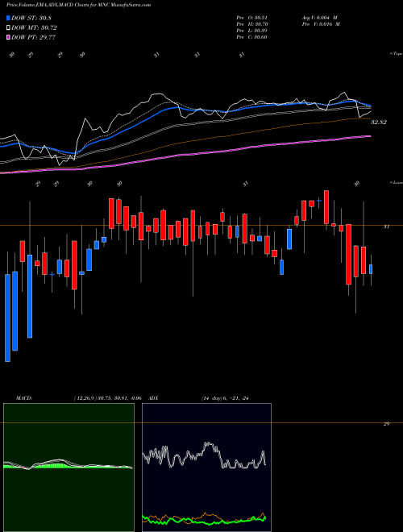Click the white DOW MT legend swatch
The width and height of the screenshot is (403, 532).
[8, 27]
